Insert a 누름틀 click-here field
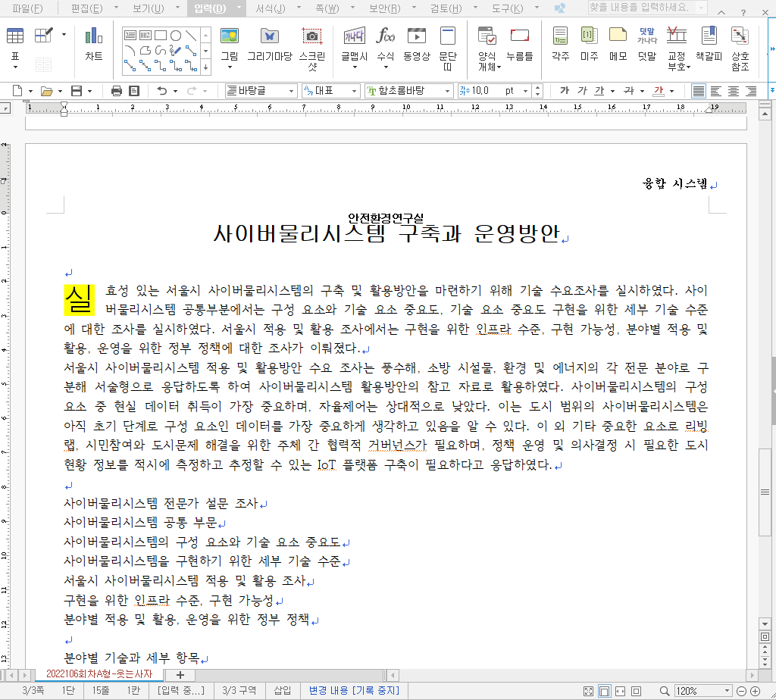This screenshot has height=700, width=776. [520, 45]
